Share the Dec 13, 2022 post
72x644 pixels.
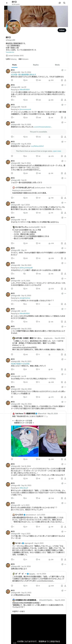65,137
